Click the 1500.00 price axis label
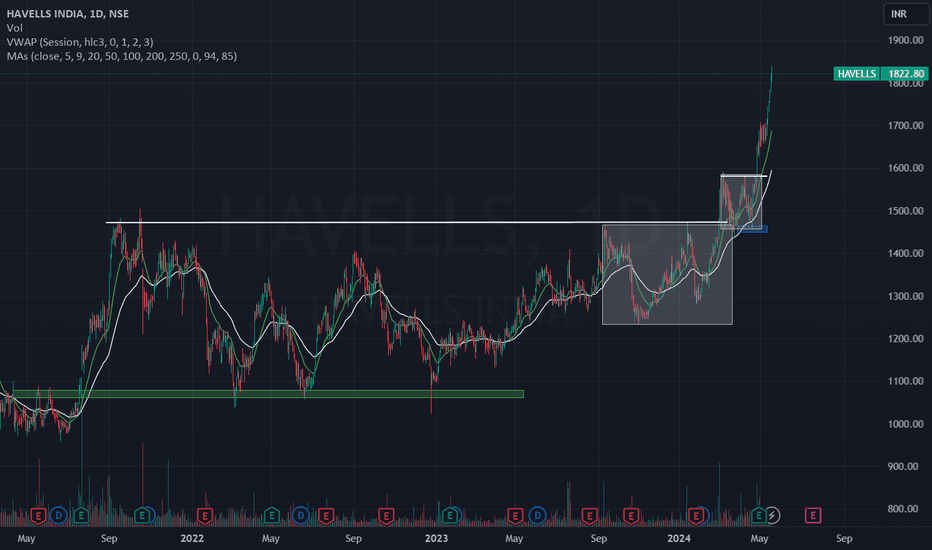Image resolution: width=932 pixels, height=550 pixels. point(906,211)
